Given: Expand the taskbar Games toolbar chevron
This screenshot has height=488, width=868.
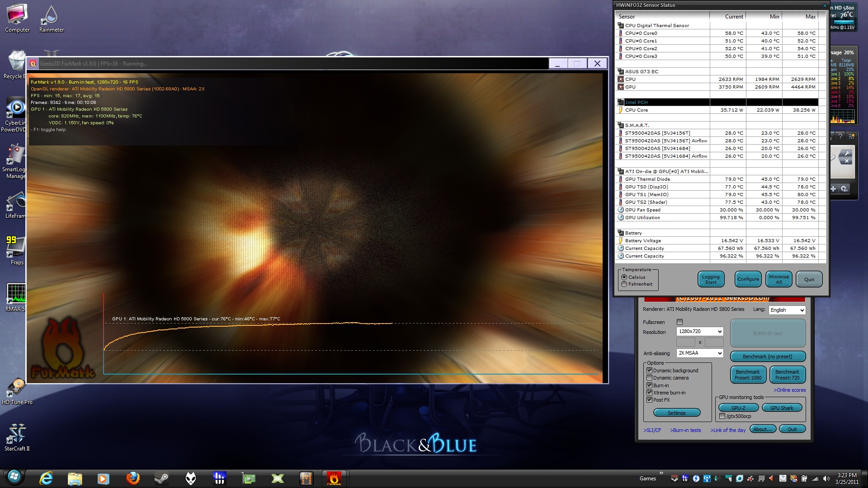Looking at the screenshot, I should coord(661,473).
